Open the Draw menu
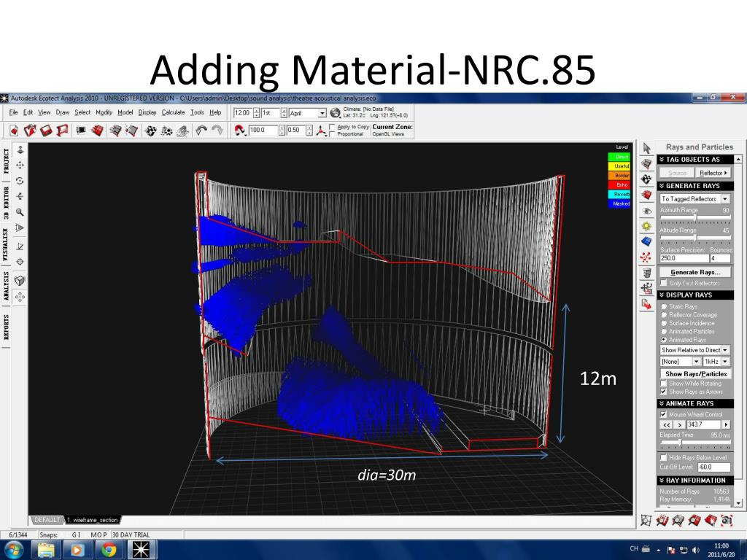The image size is (747, 560). pyautogui.click(x=63, y=112)
